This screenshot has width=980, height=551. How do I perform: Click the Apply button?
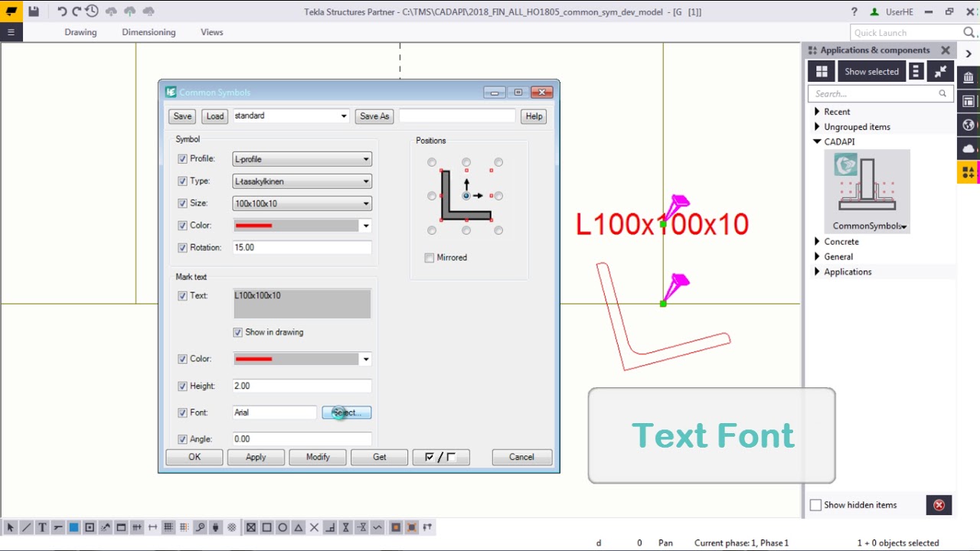point(256,457)
